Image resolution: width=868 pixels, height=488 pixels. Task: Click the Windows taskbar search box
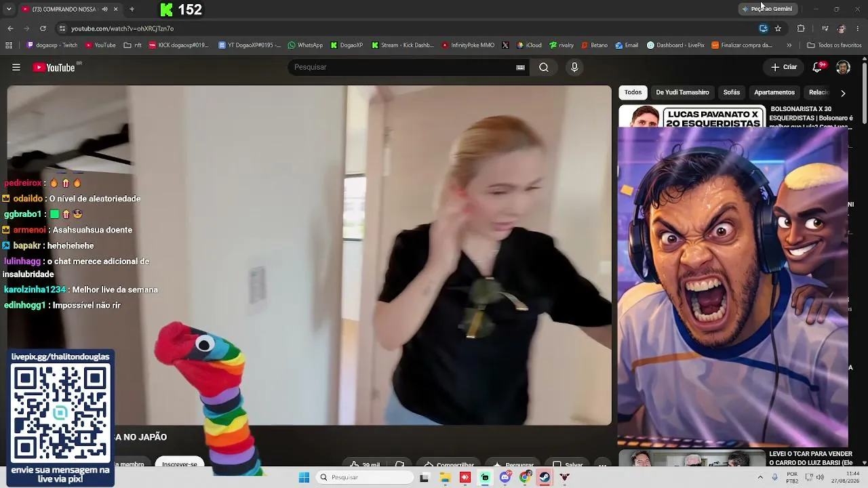click(366, 477)
